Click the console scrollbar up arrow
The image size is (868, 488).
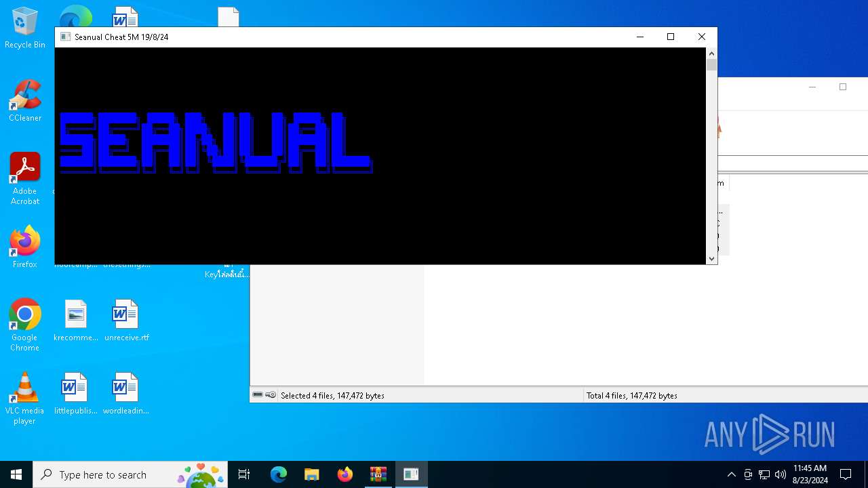[x=711, y=54]
